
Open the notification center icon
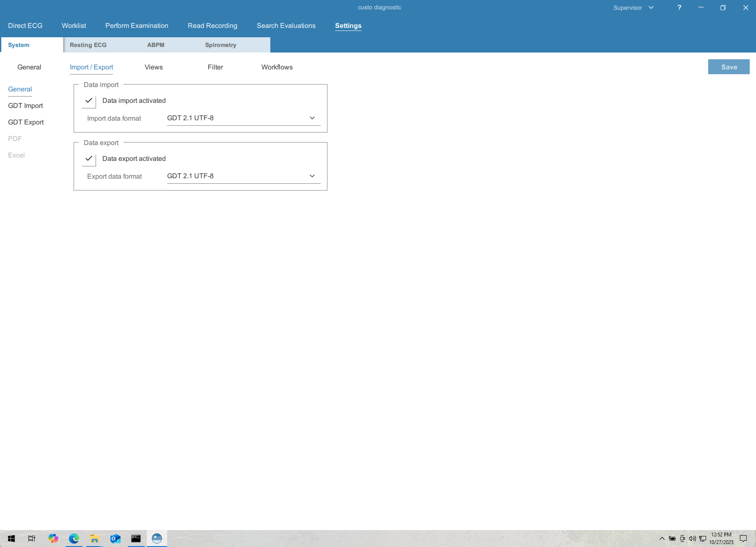743,539
